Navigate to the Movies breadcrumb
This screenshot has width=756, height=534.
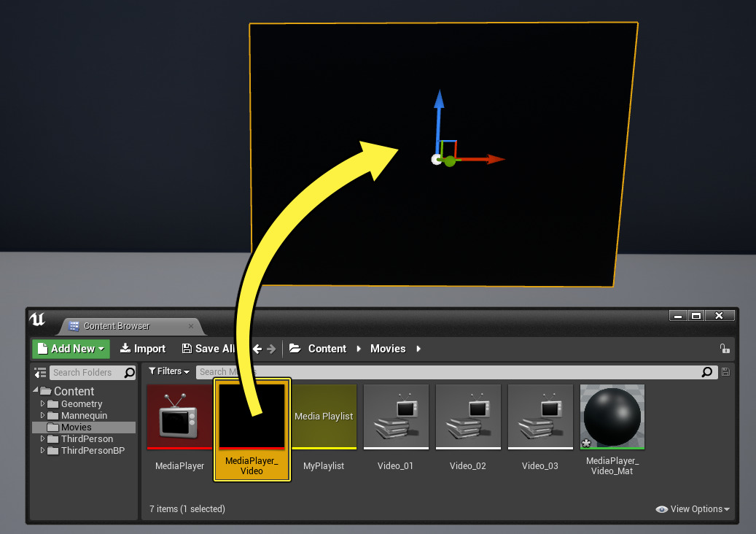388,349
